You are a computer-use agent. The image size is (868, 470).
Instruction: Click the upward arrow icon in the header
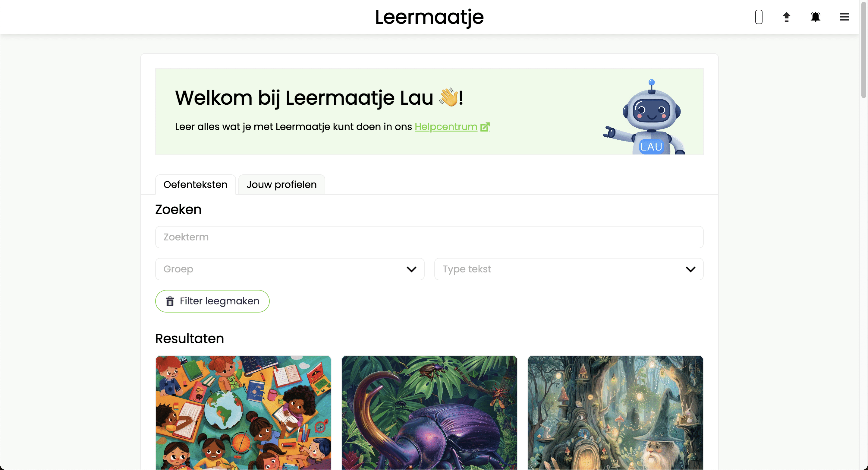coord(786,17)
